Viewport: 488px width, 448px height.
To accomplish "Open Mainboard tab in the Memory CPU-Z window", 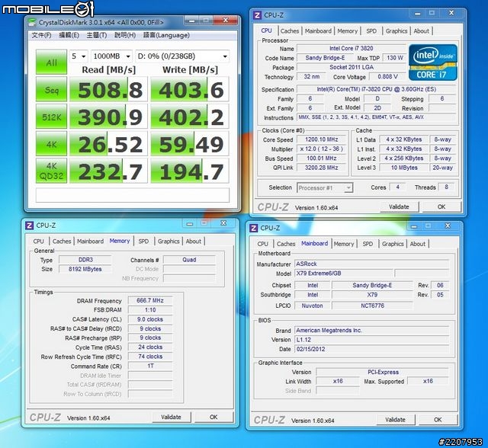I will pos(90,242).
